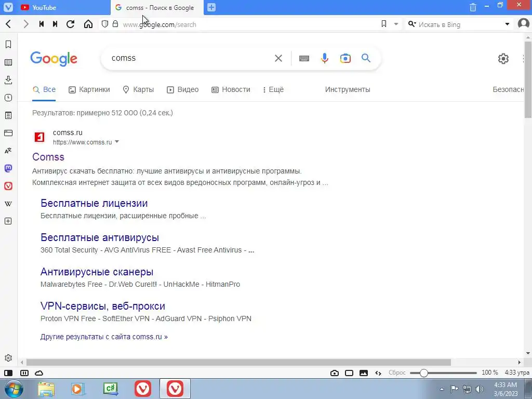
Task: Capture the page with camera icon
Action: (x=335, y=373)
